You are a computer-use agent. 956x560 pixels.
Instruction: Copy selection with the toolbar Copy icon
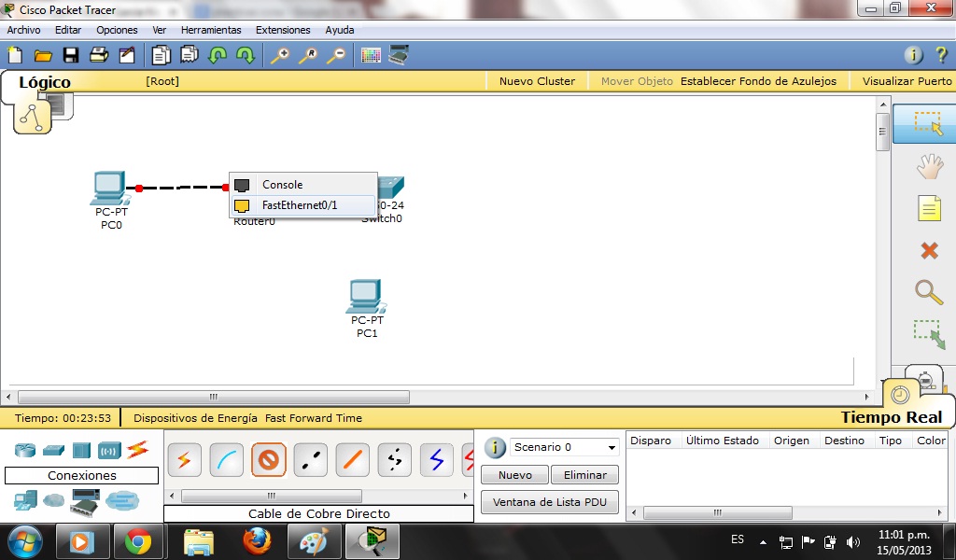pos(161,55)
